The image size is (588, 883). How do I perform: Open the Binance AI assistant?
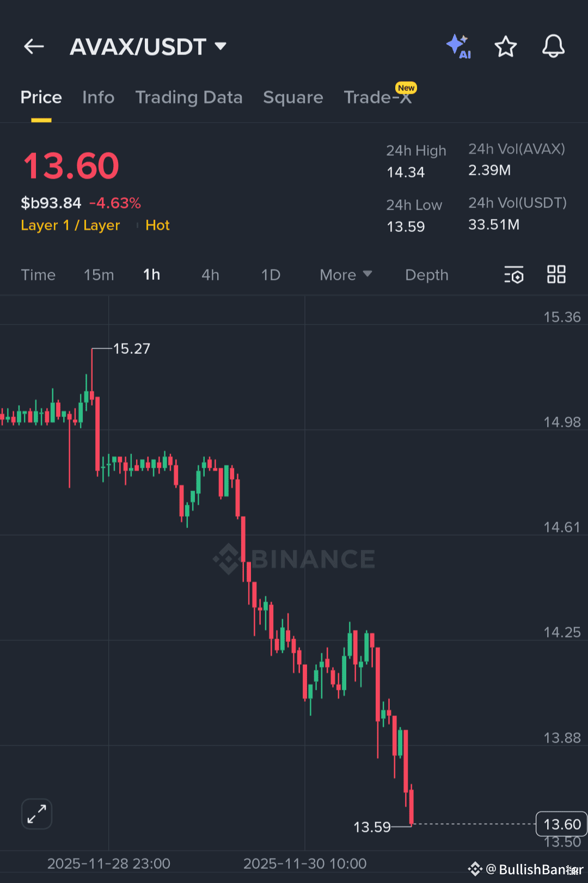pyautogui.click(x=459, y=46)
